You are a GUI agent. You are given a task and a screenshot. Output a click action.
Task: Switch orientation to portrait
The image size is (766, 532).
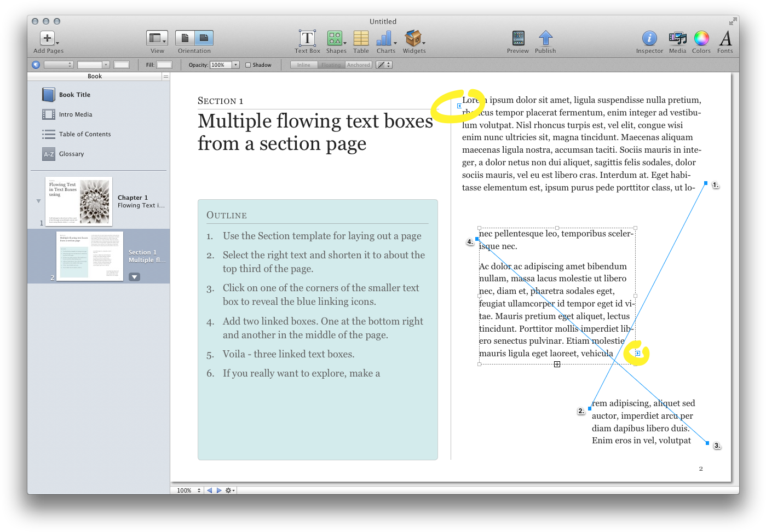pos(185,38)
